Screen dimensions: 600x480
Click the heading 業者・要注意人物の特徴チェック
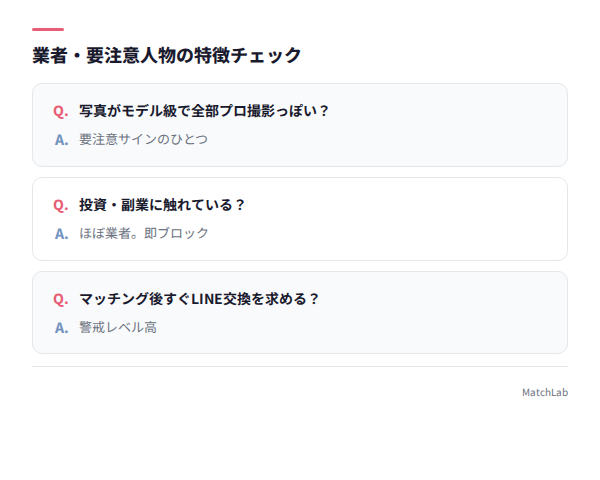pyautogui.click(x=167, y=56)
